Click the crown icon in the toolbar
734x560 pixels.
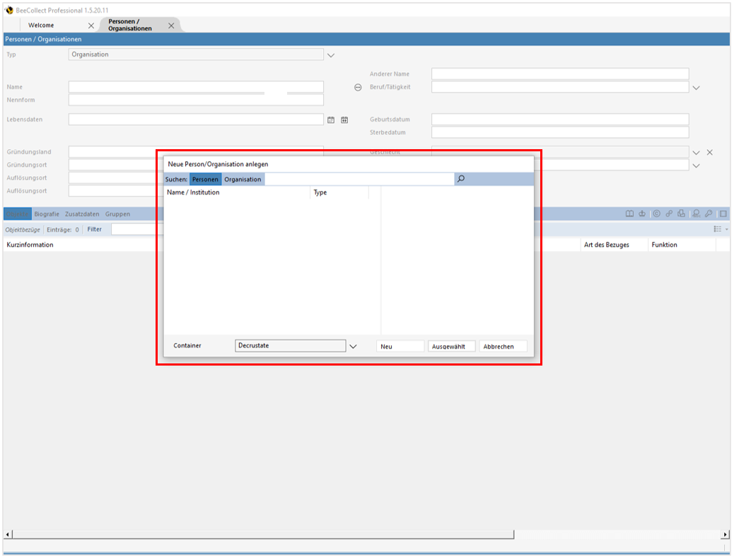tap(642, 214)
